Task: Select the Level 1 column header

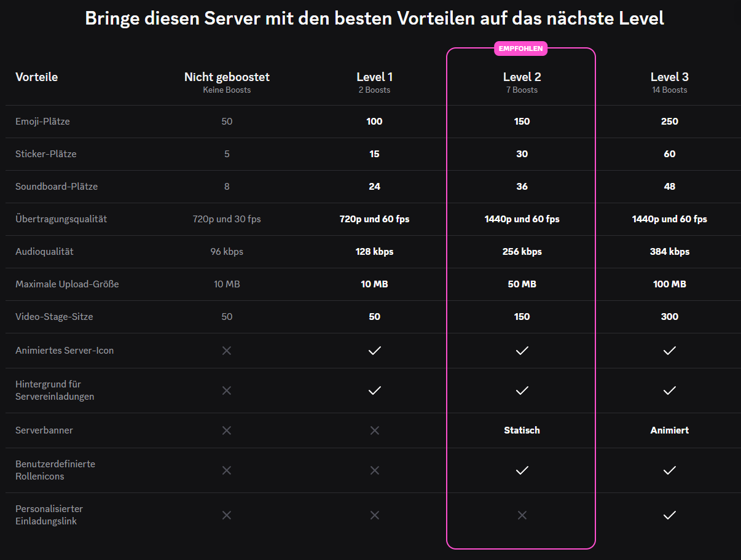Action: 375,77
